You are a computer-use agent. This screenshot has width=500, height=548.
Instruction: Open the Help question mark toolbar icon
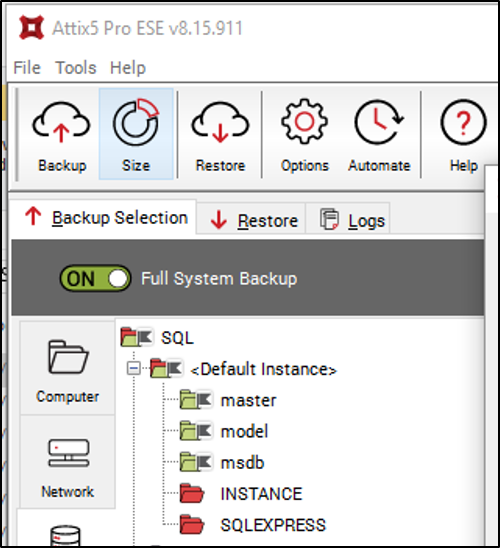(x=463, y=122)
